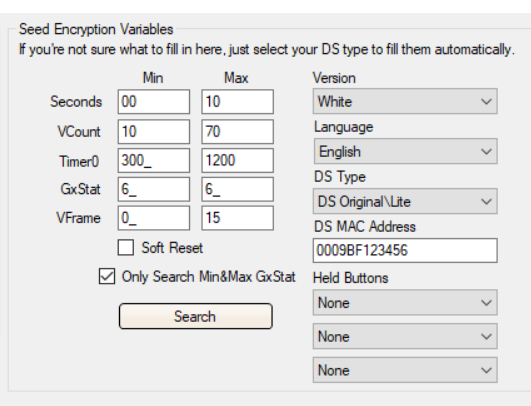Click the "VFrame" row label
The width and height of the screenshot is (531, 406).
click(79, 218)
